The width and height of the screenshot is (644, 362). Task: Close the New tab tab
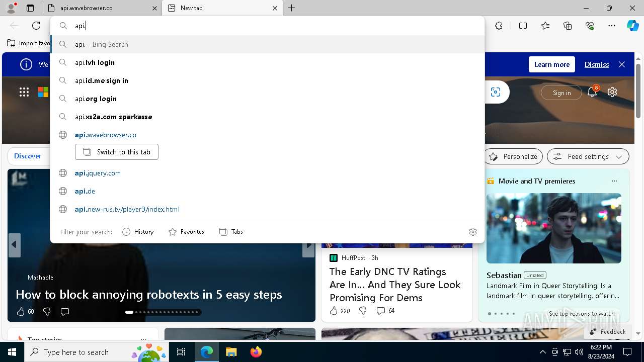(275, 8)
